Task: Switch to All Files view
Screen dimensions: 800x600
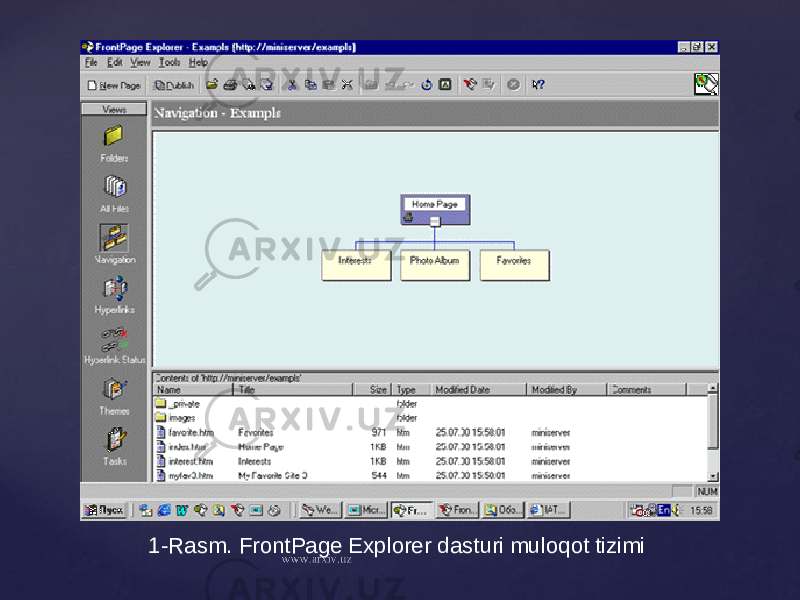Action: [114, 194]
